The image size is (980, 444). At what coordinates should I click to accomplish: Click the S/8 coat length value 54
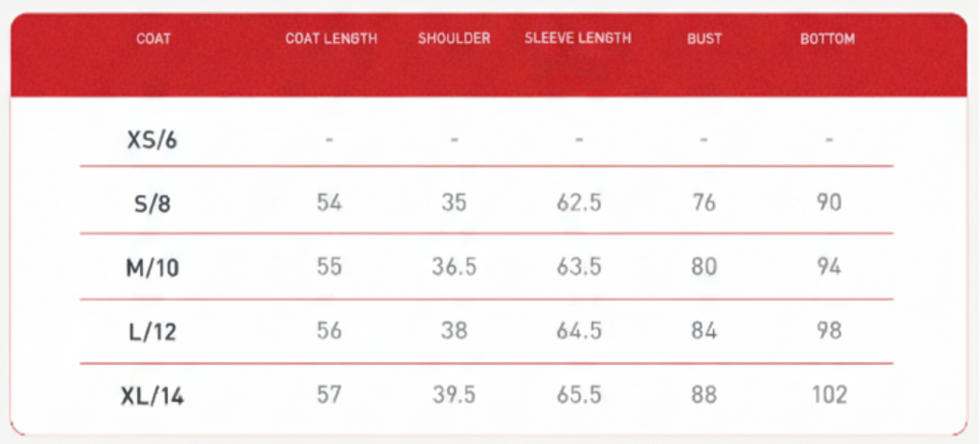pyautogui.click(x=329, y=201)
